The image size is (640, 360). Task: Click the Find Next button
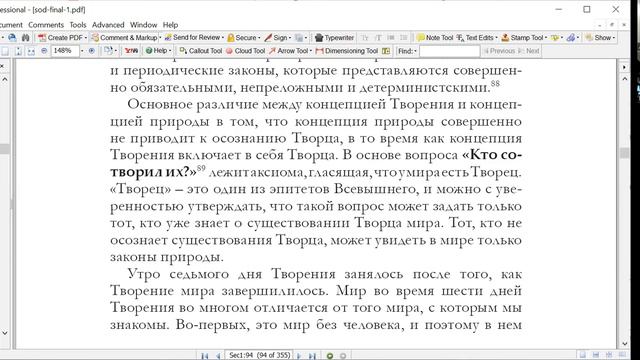[529, 51]
